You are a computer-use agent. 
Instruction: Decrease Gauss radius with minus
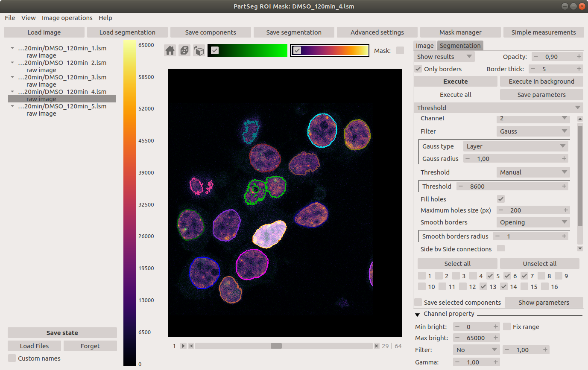(468, 159)
